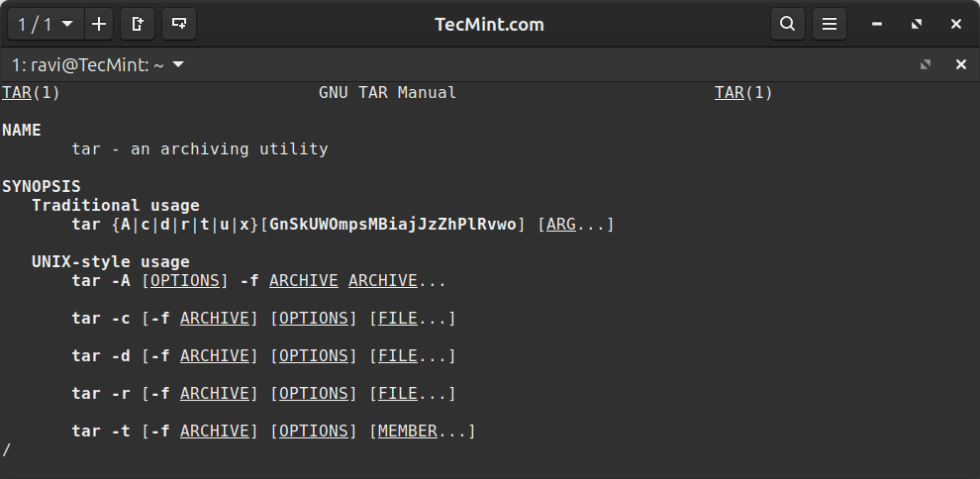
Task: Minimize the TecMint.com window
Action: click(x=877, y=25)
